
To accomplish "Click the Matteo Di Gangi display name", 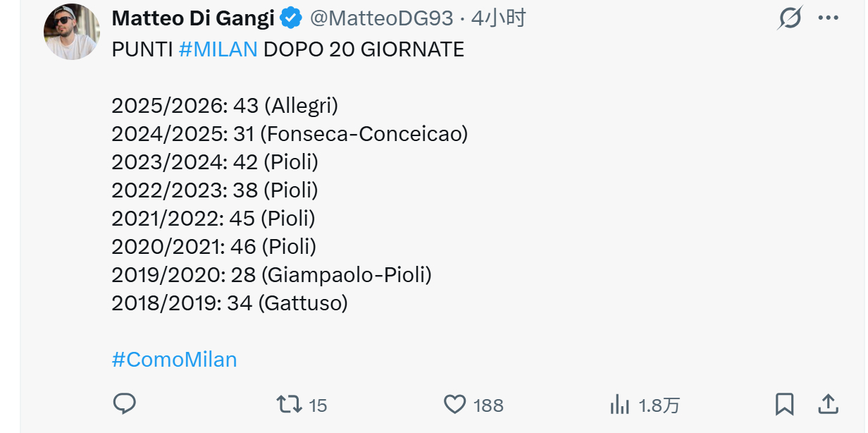I will point(192,18).
